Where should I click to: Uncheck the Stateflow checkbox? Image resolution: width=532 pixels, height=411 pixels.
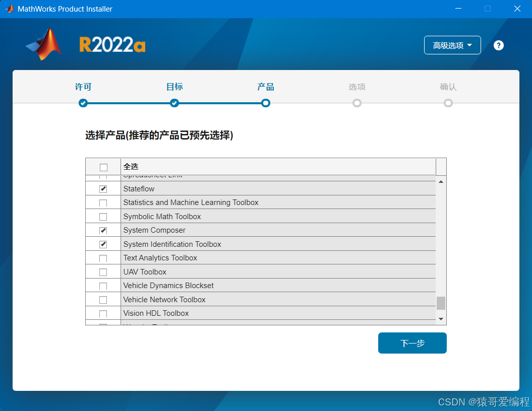pyautogui.click(x=103, y=189)
